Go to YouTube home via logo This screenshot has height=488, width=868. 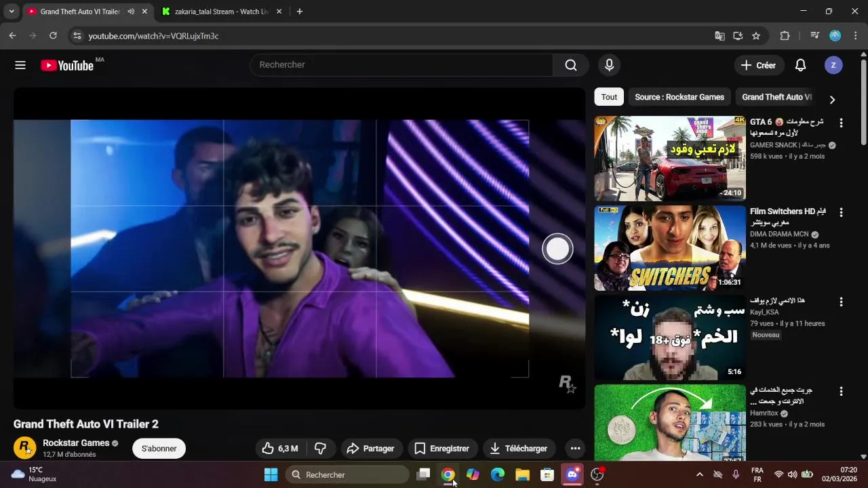pyautogui.click(x=66, y=65)
